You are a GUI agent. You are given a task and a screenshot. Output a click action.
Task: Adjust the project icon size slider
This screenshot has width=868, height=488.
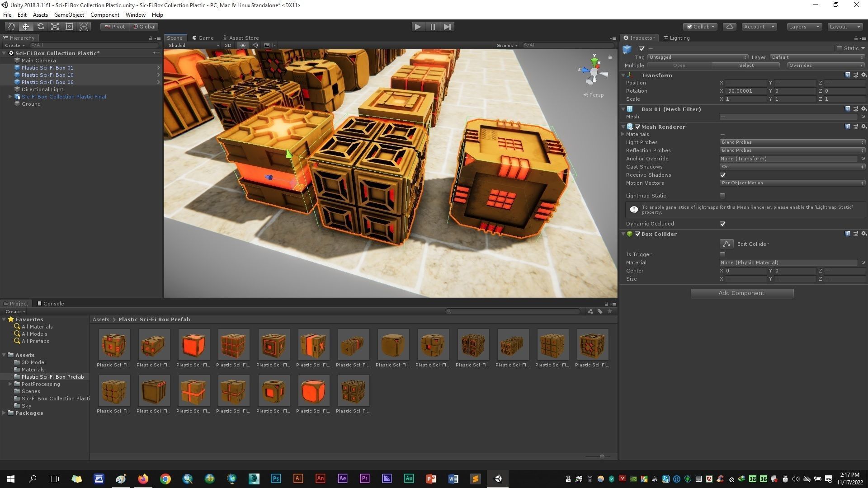pyautogui.click(x=602, y=457)
